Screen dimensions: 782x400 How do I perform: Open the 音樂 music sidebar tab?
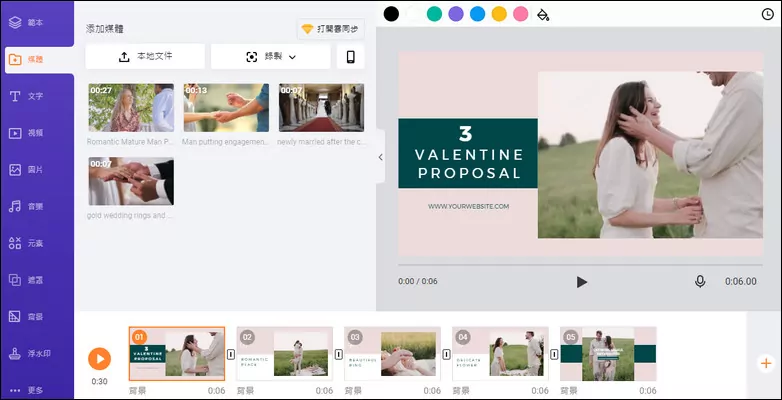(26, 206)
